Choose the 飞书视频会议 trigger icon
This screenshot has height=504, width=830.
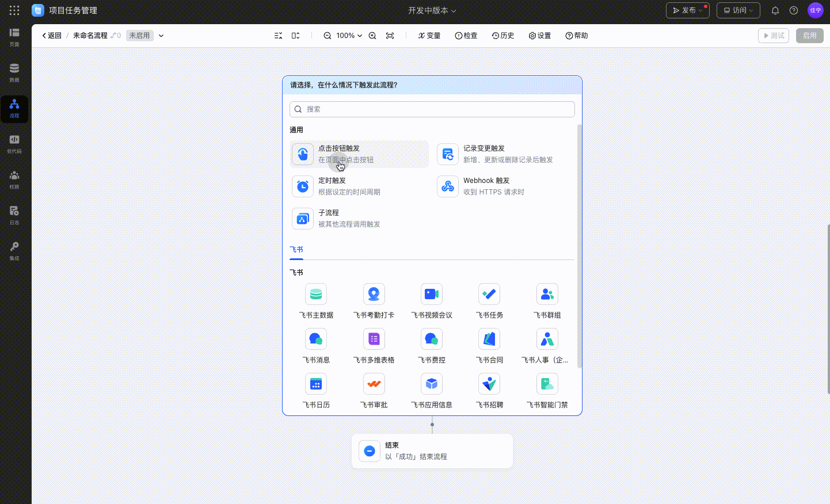tap(432, 294)
